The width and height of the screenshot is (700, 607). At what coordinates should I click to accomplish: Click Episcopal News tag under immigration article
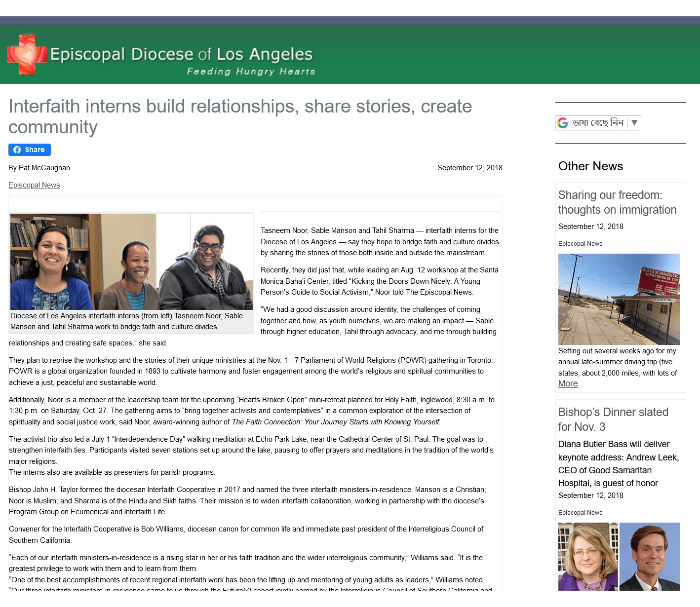580,244
